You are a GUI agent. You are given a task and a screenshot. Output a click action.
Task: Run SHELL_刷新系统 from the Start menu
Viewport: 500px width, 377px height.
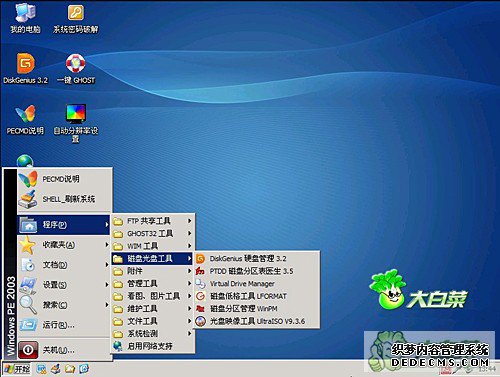(64, 199)
